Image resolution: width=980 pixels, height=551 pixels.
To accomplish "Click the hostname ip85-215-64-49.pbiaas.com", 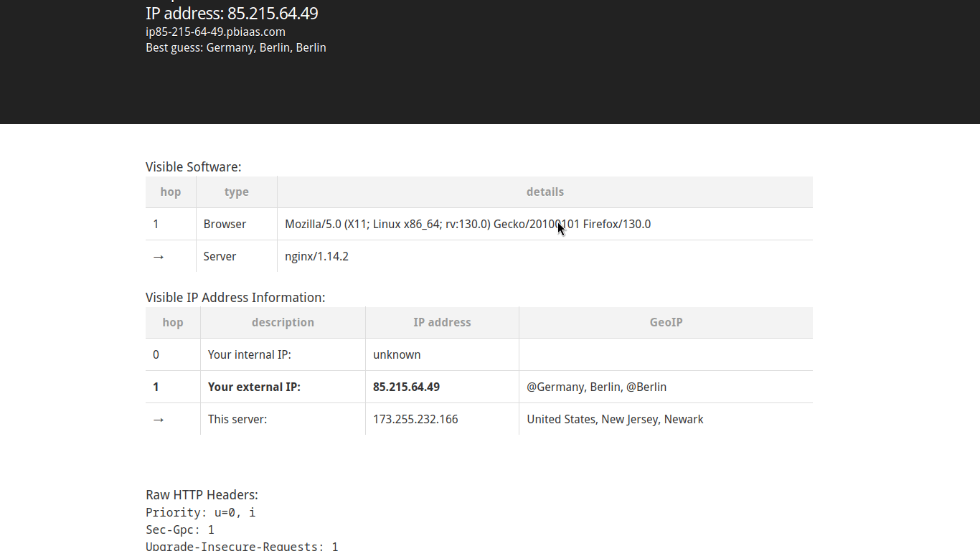I will point(215,32).
